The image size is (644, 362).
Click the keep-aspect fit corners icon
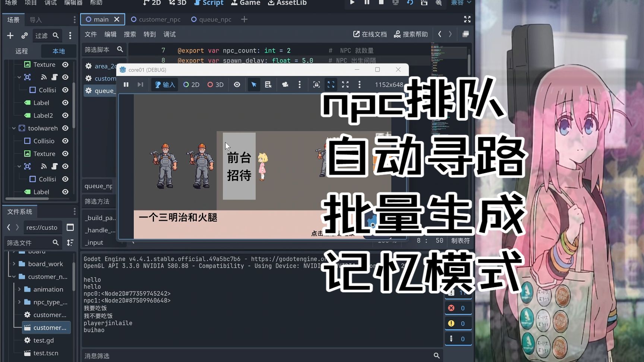pos(331,85)
